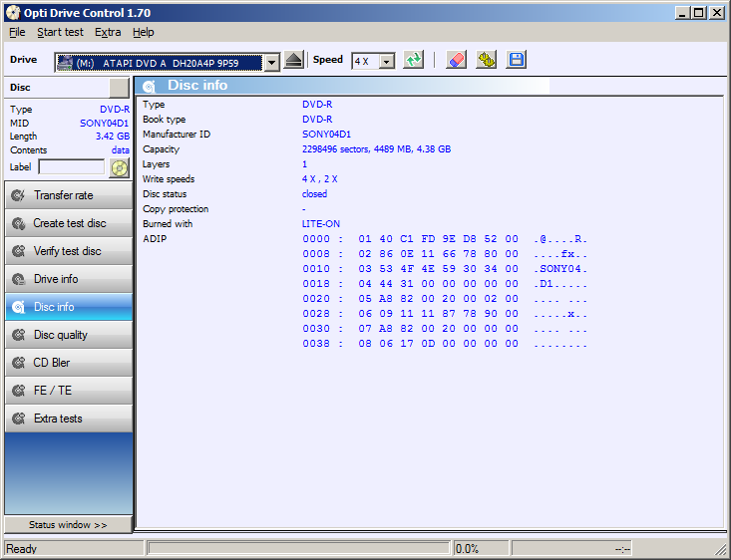Click the progress bar in the status bar

[299, 548]
